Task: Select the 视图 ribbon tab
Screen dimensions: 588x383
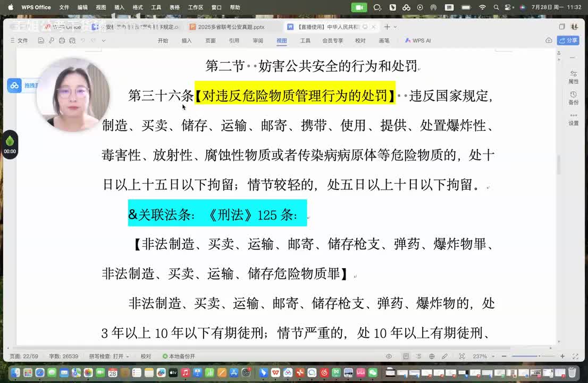Action: pos(282,40)
